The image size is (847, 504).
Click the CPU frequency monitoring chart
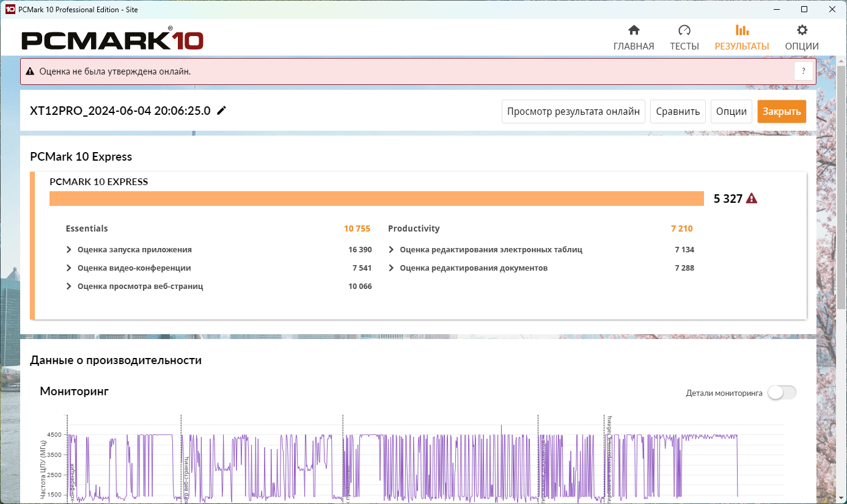tap(413, 459)
